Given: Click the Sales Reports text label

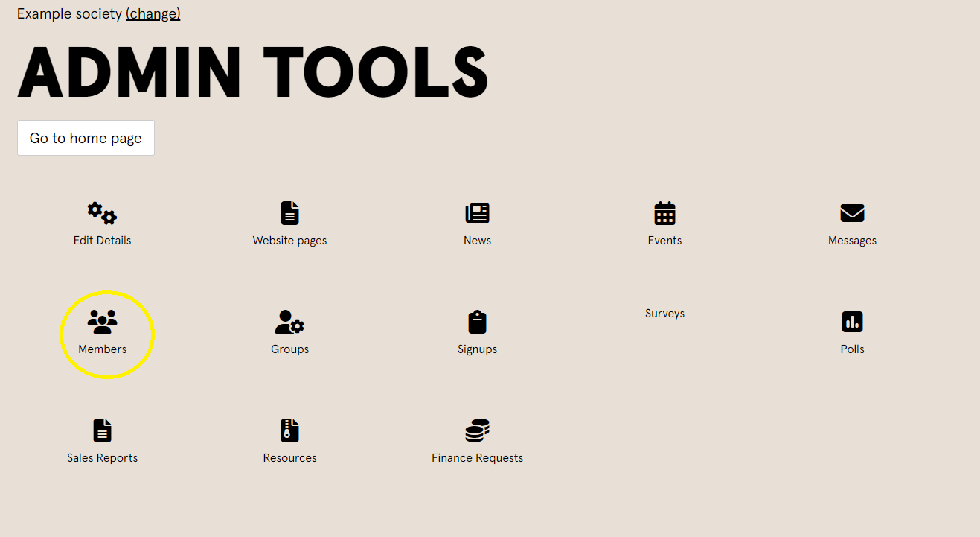Looking at the screenshot, I should pyautogui.click(x=102, y=458).
